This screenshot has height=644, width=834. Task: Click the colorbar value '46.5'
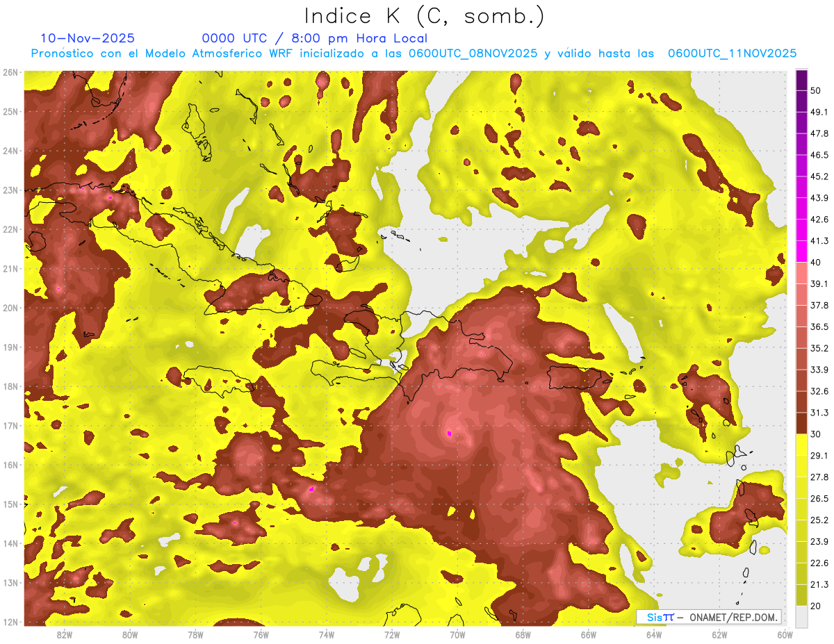tap(819, 155)
